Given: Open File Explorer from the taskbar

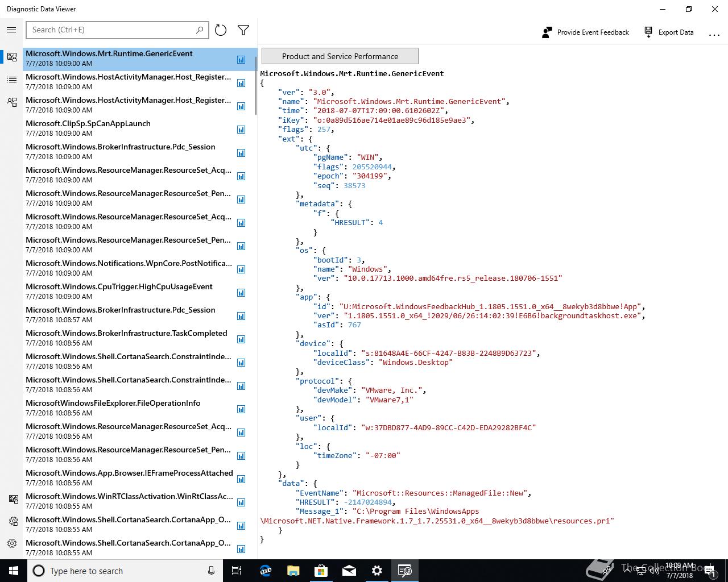Looking at the screenshot, I should coord(293,571).
